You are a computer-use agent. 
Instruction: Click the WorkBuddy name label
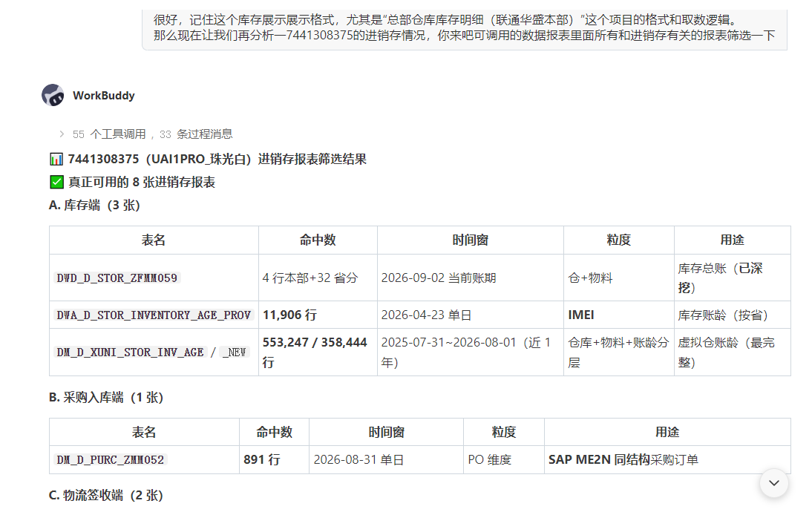104,96
